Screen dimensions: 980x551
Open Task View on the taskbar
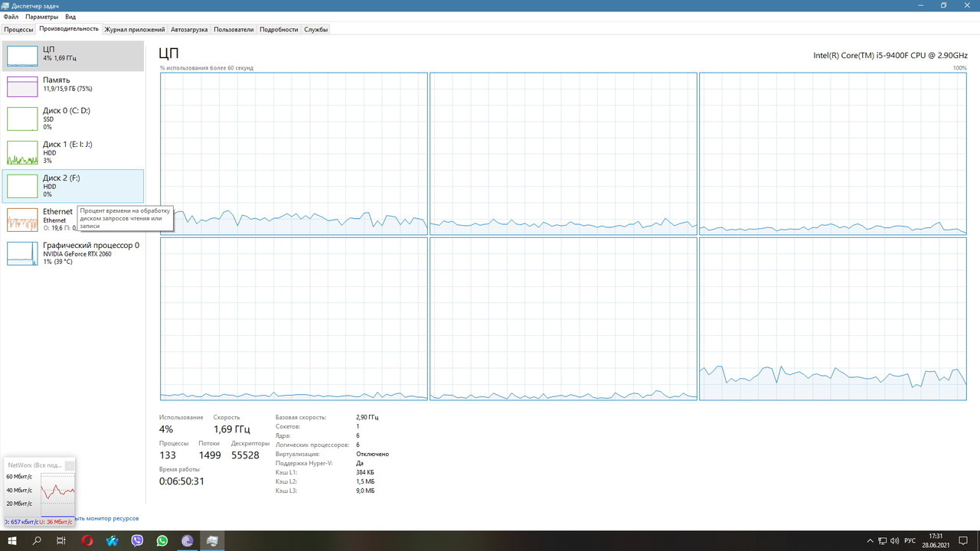pos(61,541)
